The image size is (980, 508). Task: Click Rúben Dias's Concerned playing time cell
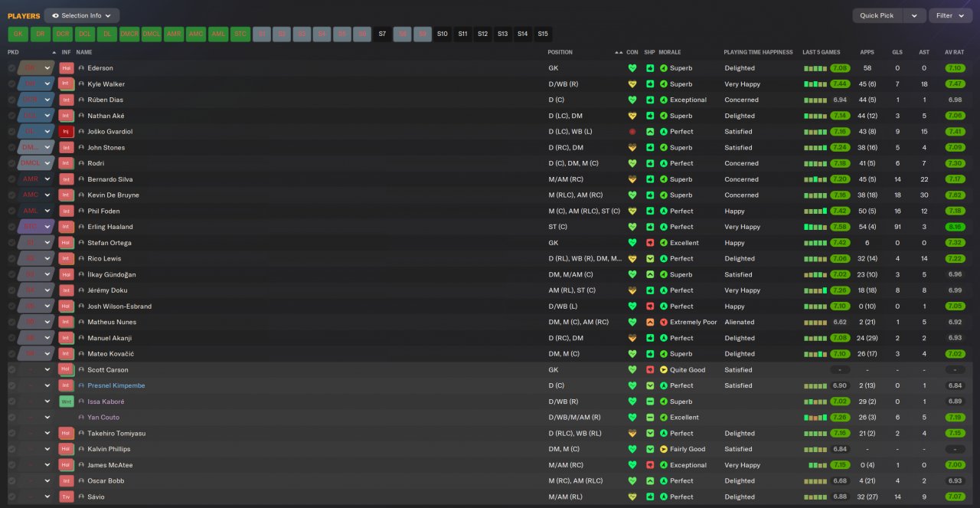pos(741,100)
